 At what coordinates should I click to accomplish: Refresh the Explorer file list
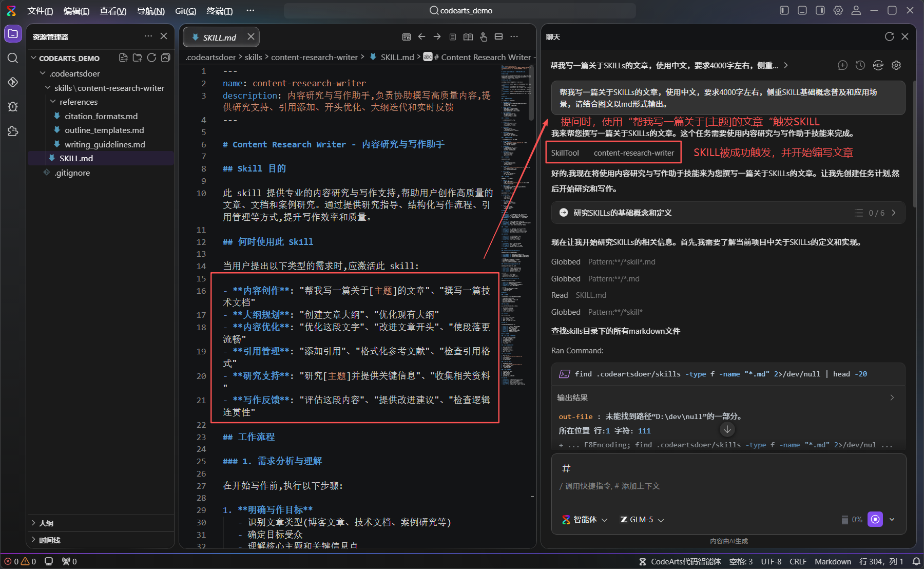tap(151, 58)
